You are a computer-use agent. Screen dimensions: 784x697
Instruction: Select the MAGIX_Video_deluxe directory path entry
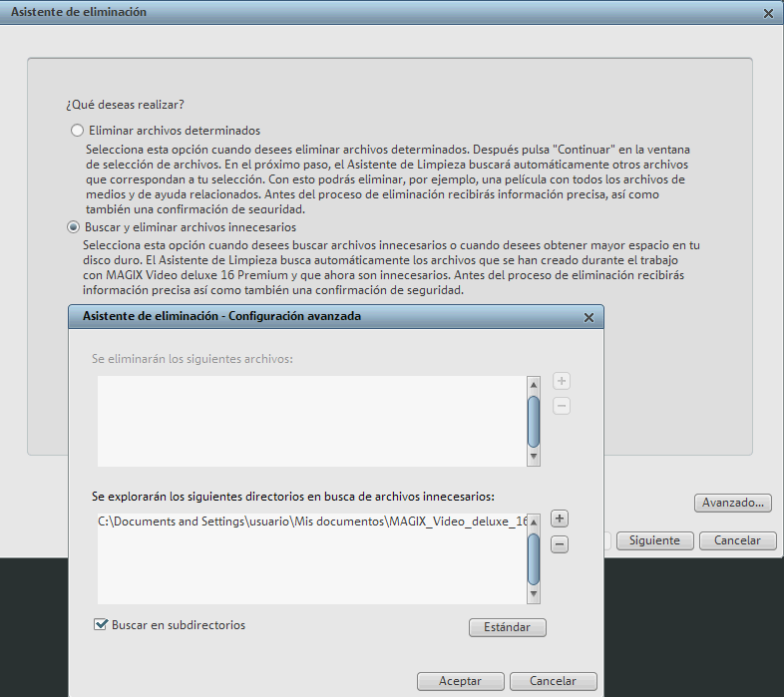pyautogui.click(x=311, y=522)
